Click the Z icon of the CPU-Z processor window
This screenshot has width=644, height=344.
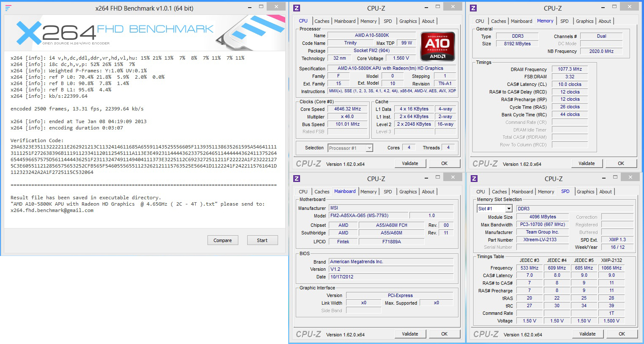297,8
